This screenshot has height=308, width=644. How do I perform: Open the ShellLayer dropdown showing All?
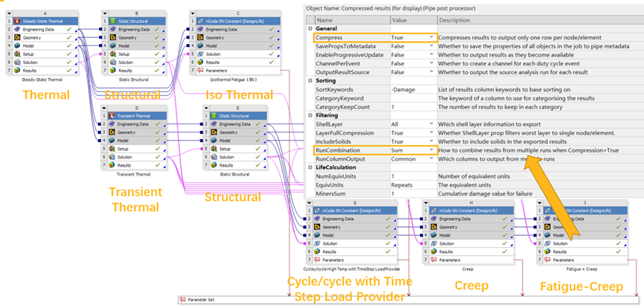(431, 124)
